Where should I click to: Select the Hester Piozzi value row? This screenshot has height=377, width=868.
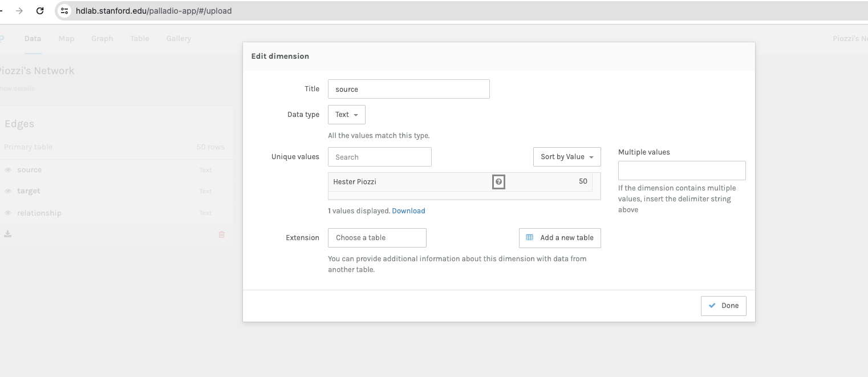click(460, 182)
